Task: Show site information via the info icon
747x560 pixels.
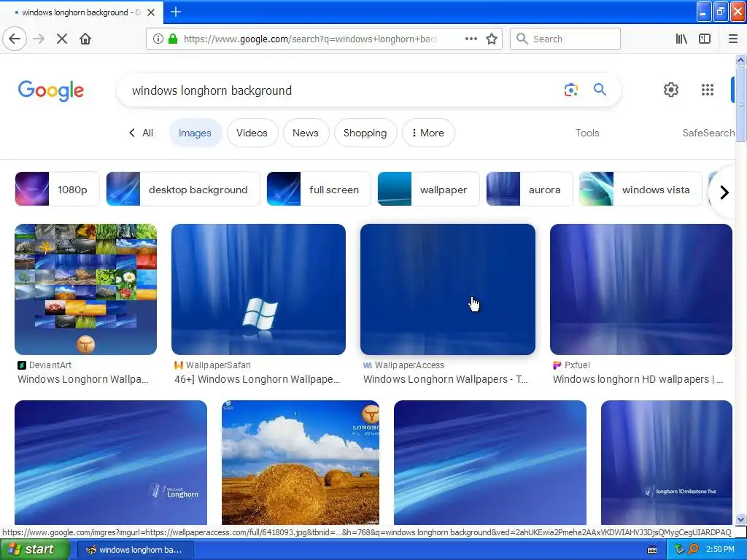Action: (x=158, y=39)
